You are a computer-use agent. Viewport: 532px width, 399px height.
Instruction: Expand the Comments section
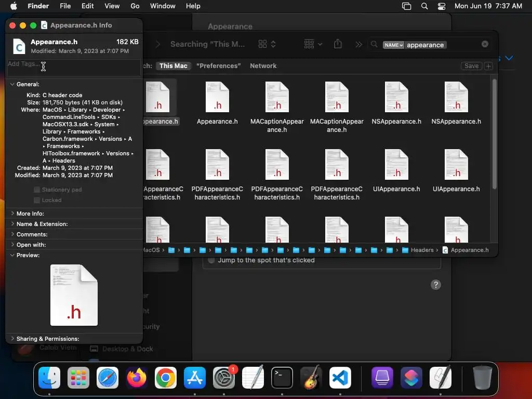point(12,234)
